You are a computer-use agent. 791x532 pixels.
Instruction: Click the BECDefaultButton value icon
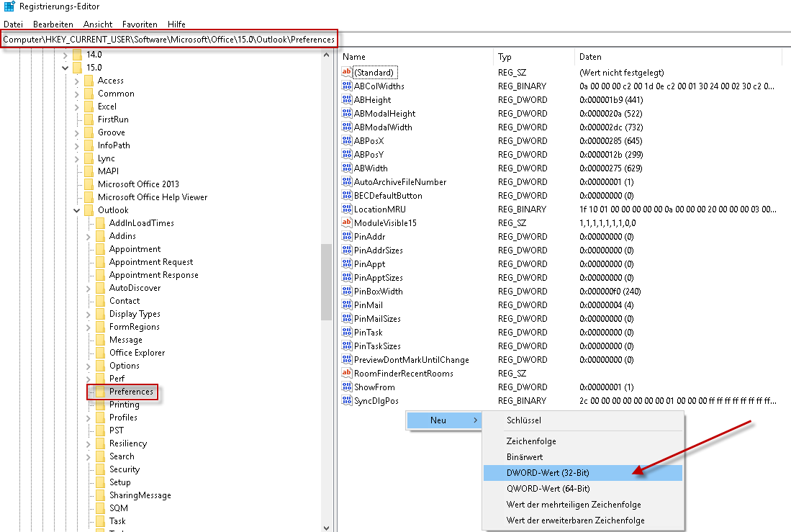tap(347, 195)
